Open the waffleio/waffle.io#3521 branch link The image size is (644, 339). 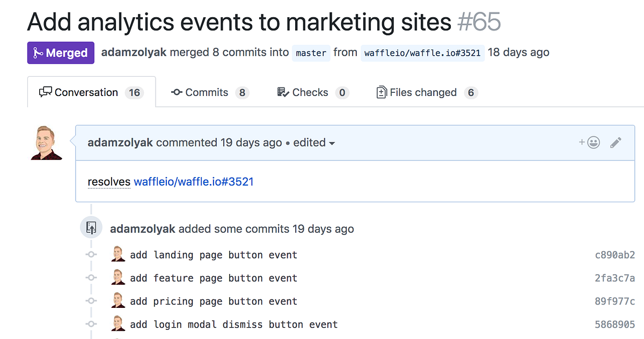422,54
